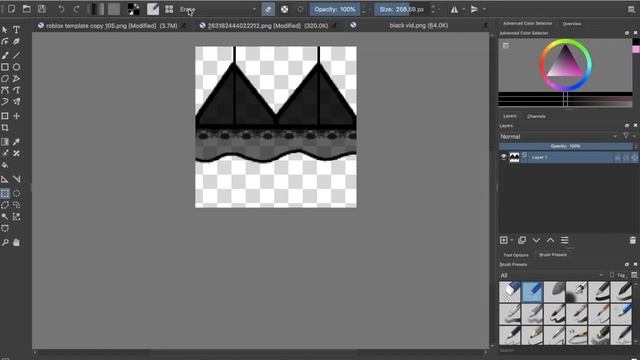Expand the add layer type arrow
640x360 pixels.
512,240
